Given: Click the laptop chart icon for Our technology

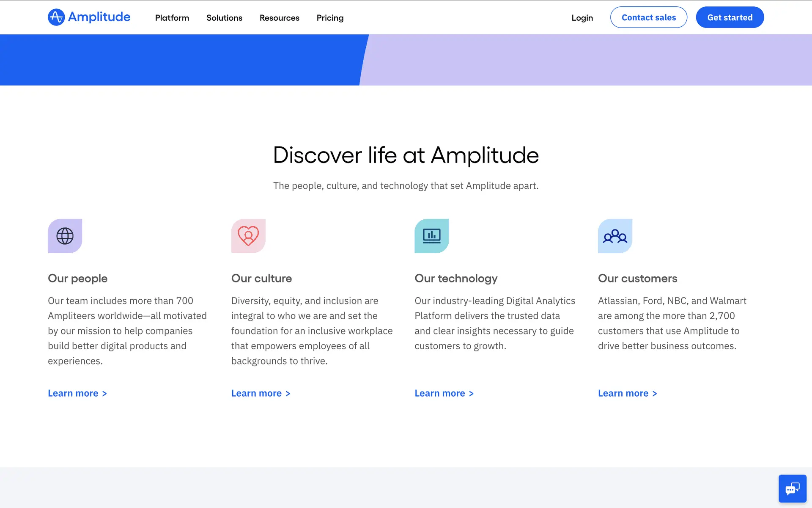Looking at the screenshot, I should tap(431, 236).
